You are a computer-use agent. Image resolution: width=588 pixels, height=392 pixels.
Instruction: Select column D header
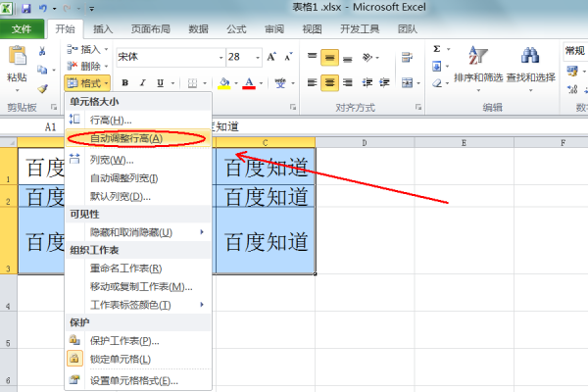(365, 142)
